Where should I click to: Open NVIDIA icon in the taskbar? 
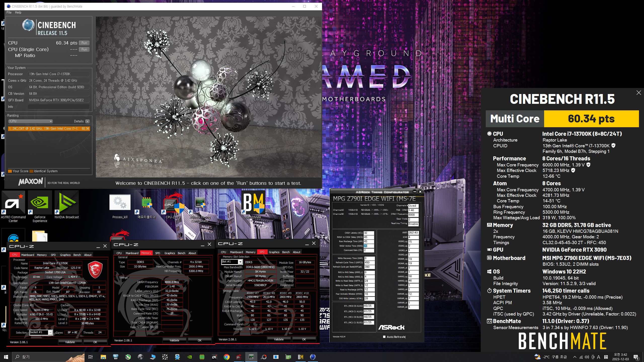(189, 357)
